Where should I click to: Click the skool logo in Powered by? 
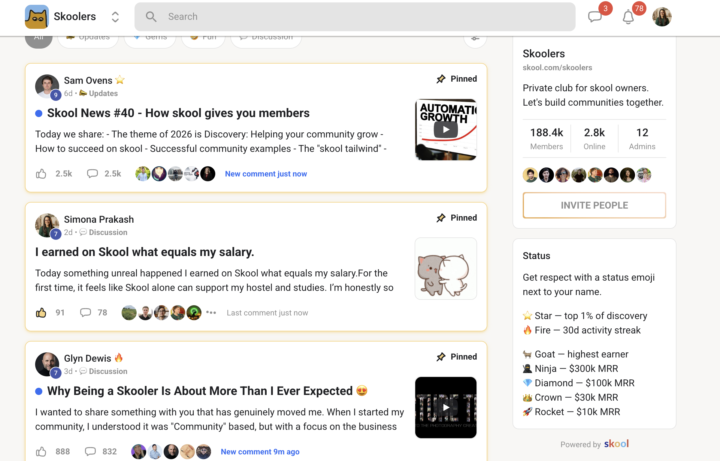tap(616, 444)
